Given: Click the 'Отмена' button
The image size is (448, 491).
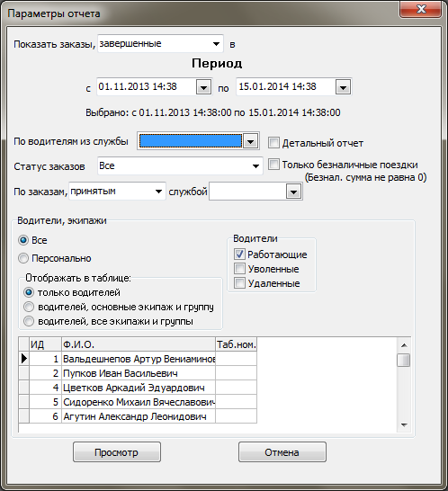Looking at the screenshot, I should tap(282, 452).
